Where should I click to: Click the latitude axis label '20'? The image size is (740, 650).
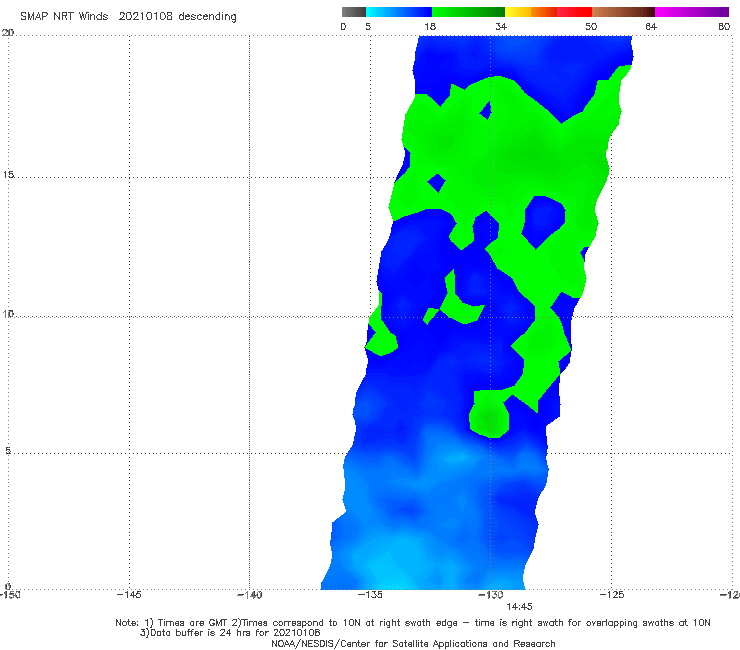tap(8, 33)
